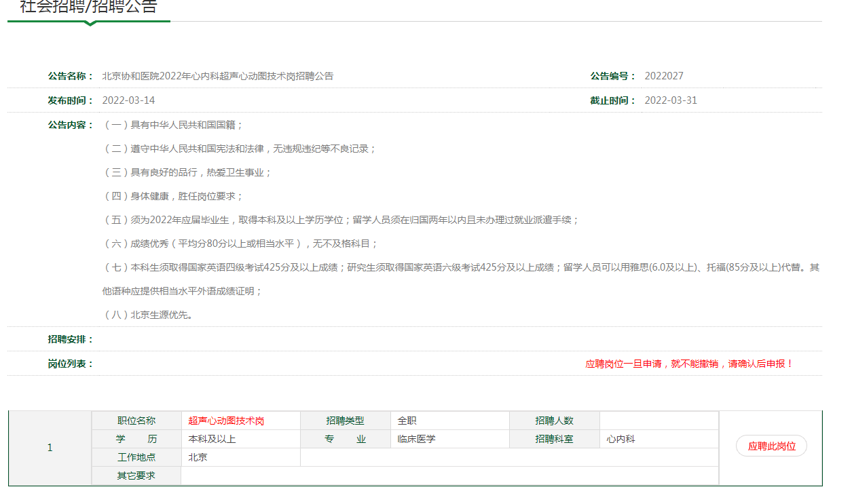Click requirement (六)成绩优秀

click(240, 244)
